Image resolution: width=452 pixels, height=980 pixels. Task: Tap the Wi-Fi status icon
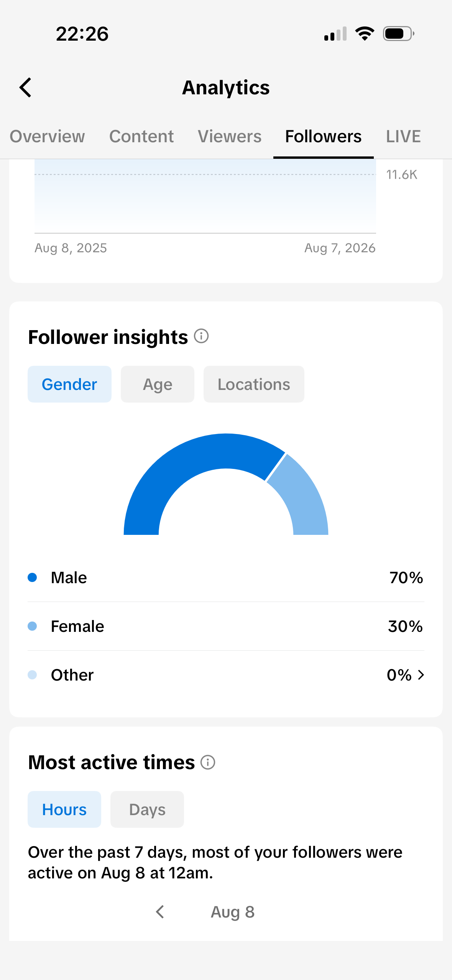(365, 34)
